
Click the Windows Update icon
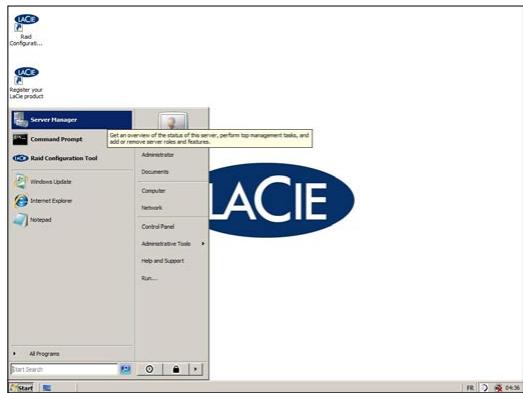pos(20,181)
